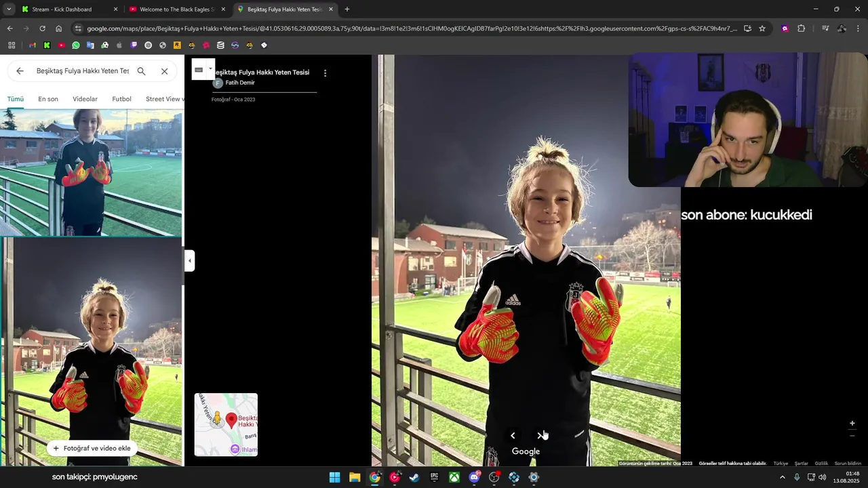Open the Şartlar terms link

click(x=802, y=464)
